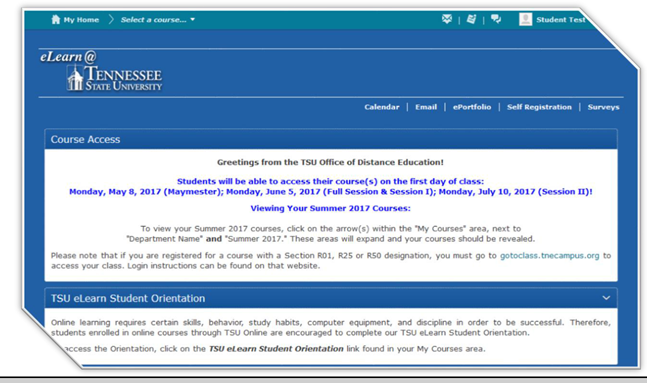Open the Calendar navigation link
Viewport: 647px width, 383px height.
pos(382,107)
